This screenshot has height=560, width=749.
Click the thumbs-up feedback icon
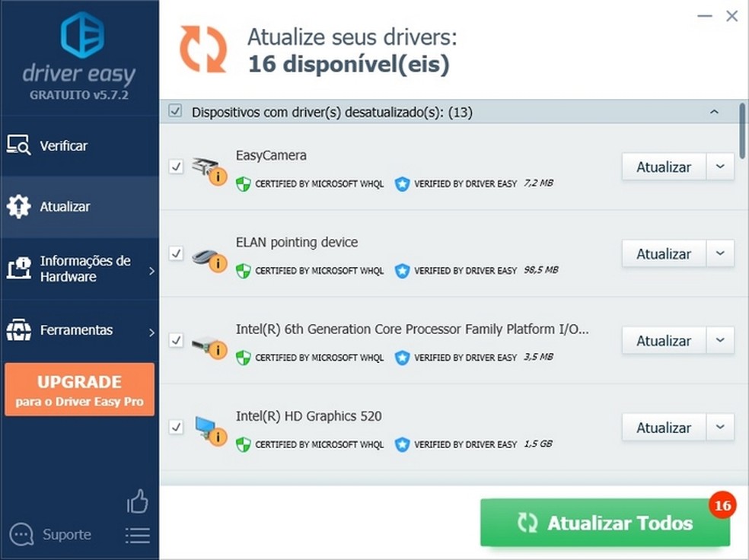click(x=138, y=502)
